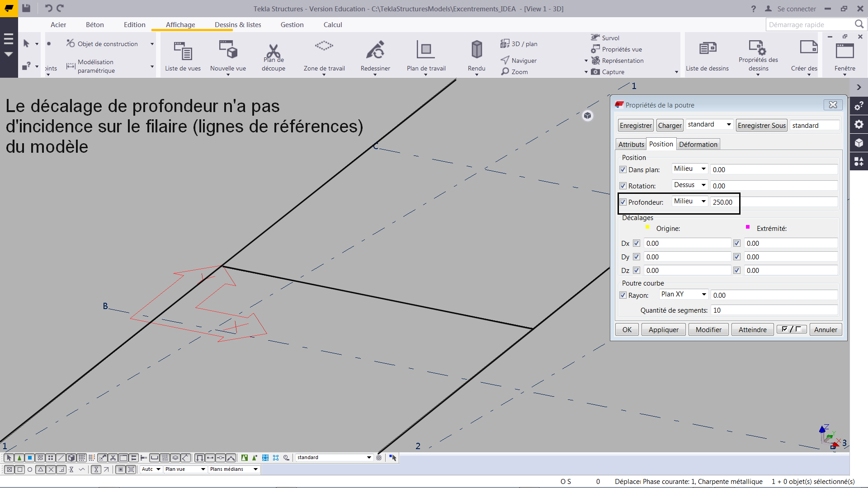Click the Modifier button
The image size is (868, 488).
click(708, 329)
